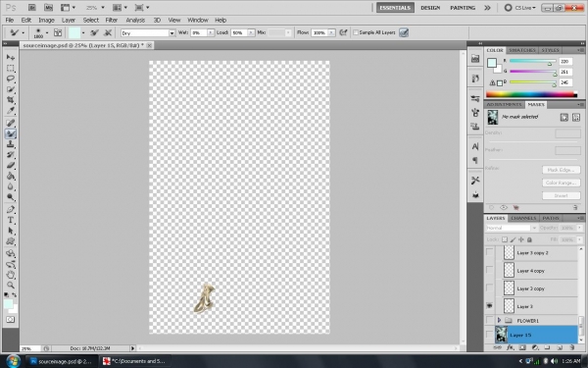Click the Windows Start button
This screenshot has width=588, height=368.
click(13, 361)
